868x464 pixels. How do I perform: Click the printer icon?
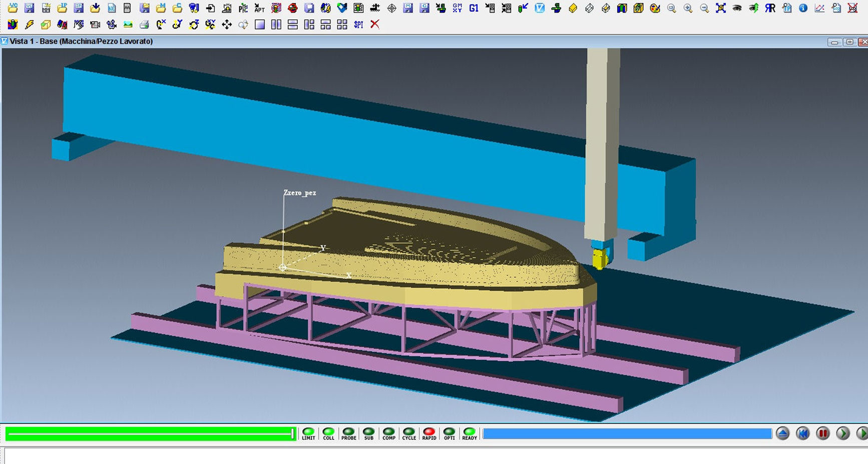click(x=144, y=25)
